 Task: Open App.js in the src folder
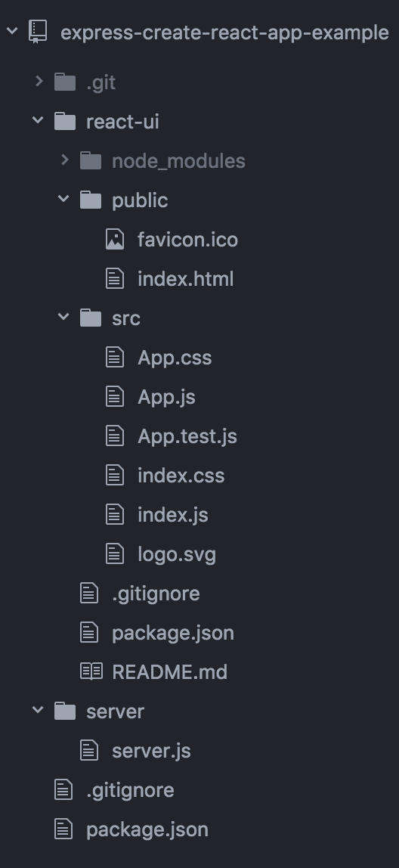(x=166, y=397)
